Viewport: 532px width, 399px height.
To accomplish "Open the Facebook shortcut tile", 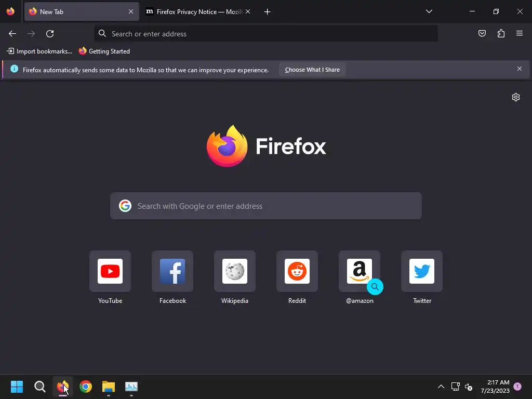I will coord(172,271).
